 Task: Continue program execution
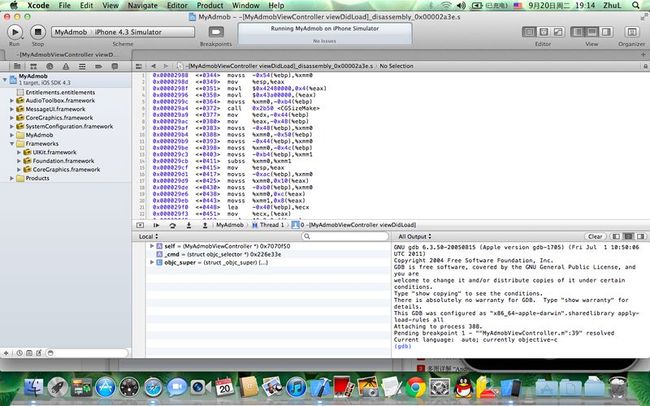pyautogui.click(x=156, y=225)
